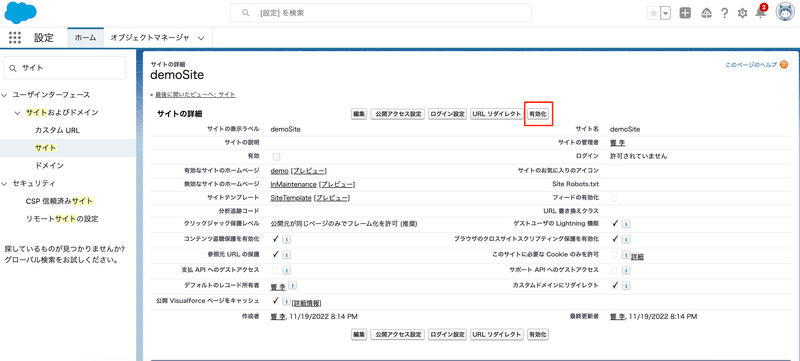
Task: Click info icon next to 参照元 URL の保護
Action: 286,254
